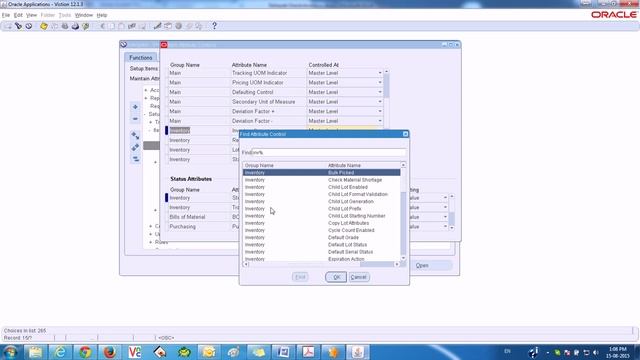The image size is (640, 360).
Task: Select the Check Material Shortage list row
Action: pos(322,180)
